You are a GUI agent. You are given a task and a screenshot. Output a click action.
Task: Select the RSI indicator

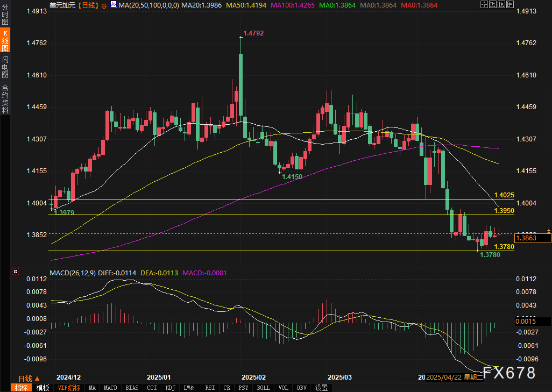(x=210, y=388)
